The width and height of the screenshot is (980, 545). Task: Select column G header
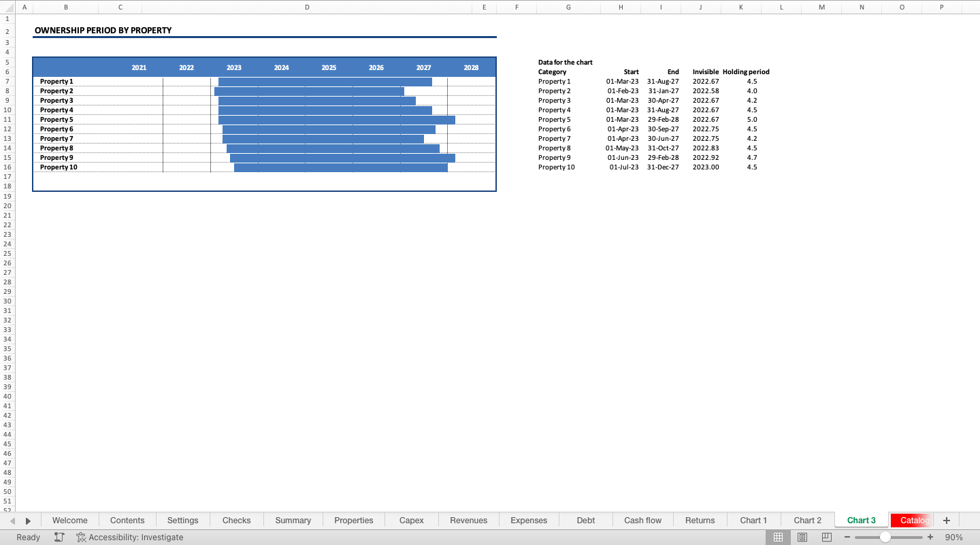[568, 7]
